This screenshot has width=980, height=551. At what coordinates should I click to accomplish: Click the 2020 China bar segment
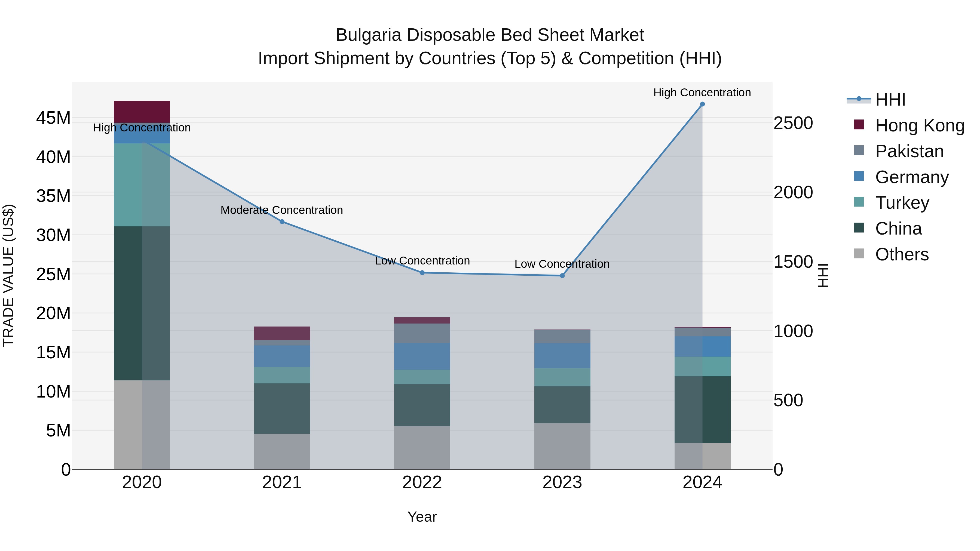point(142,303)
